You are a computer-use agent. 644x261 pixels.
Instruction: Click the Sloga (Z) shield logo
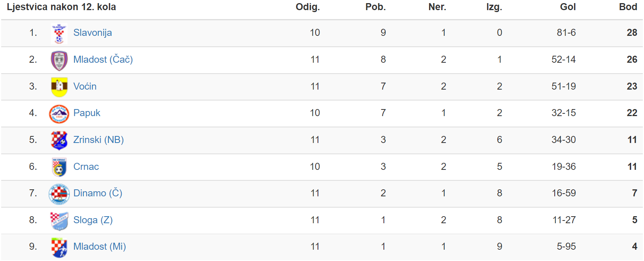[x=59, y=221]
